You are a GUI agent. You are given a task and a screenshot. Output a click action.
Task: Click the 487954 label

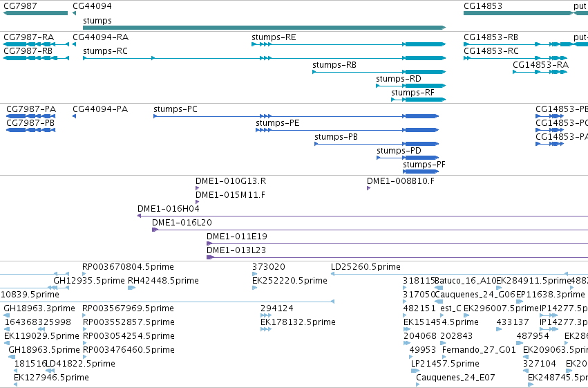(x=533, y=336)
